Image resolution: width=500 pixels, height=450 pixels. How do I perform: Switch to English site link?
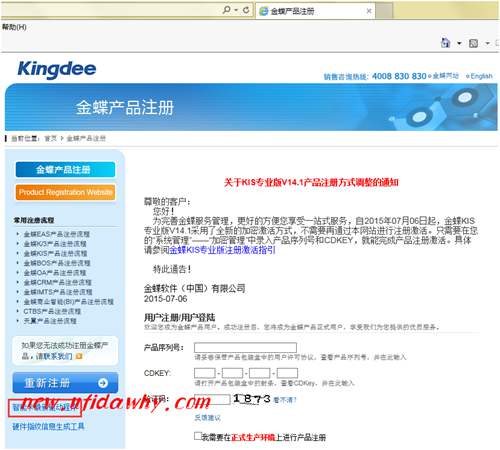(x=481, y=76)
